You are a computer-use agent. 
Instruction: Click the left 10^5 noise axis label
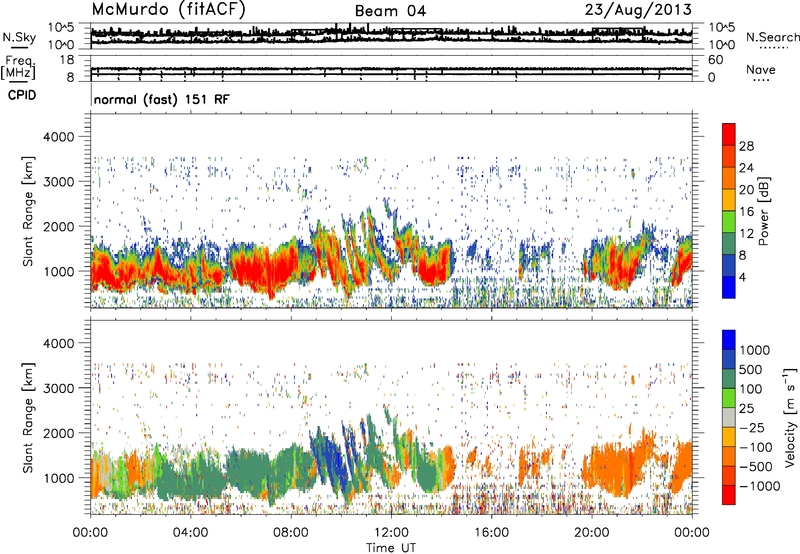61,27
